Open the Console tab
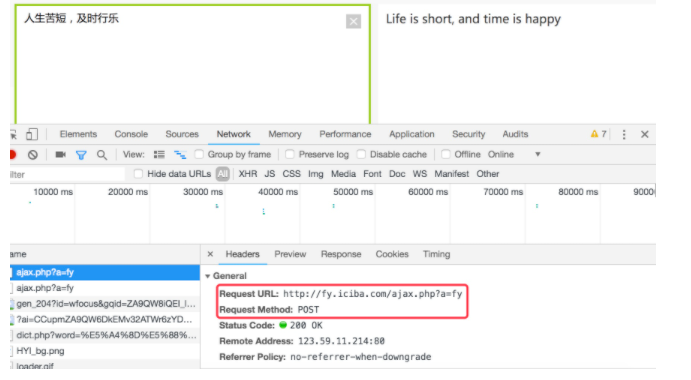 coord(131,134)
